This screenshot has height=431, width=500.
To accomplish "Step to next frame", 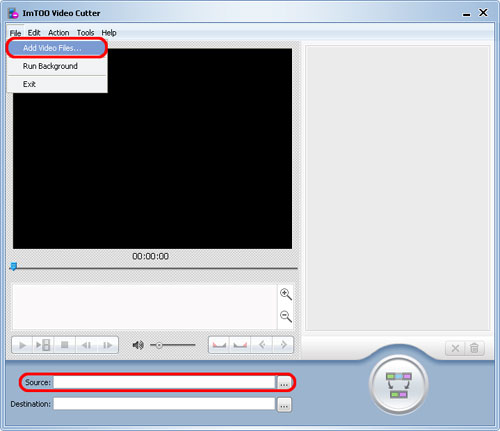I will point(107,345).
